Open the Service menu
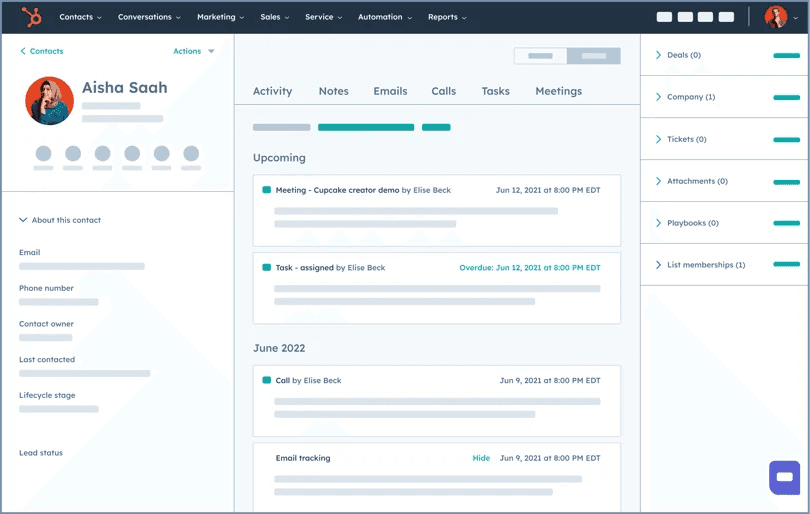The image size is (810, 514). pos(323,17)
